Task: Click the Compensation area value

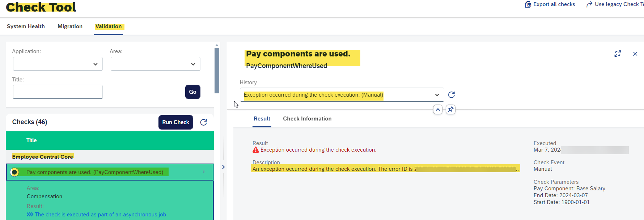Action: [x=45, y=196]
